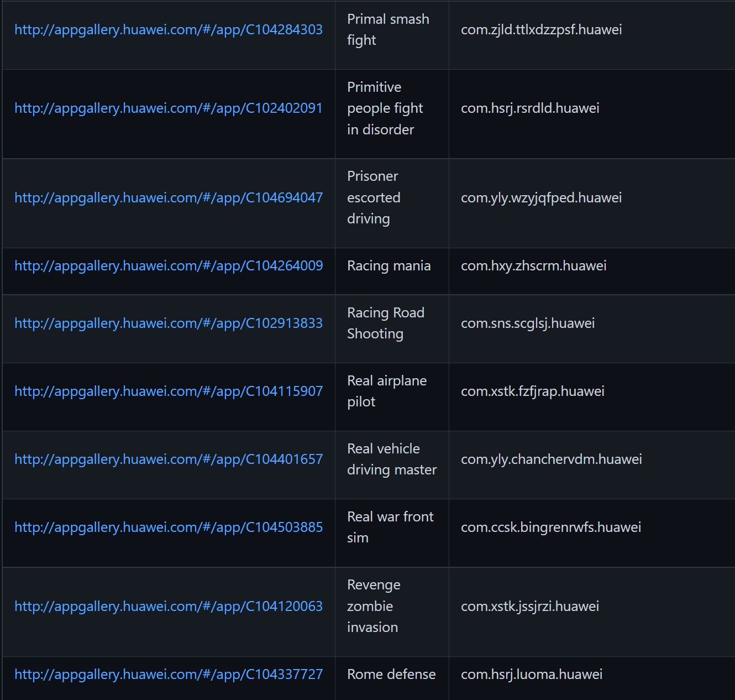Select package text com.yly.chanchervdm.huawei
Viewport: 735px width, 700px height.
pos(552,459)
